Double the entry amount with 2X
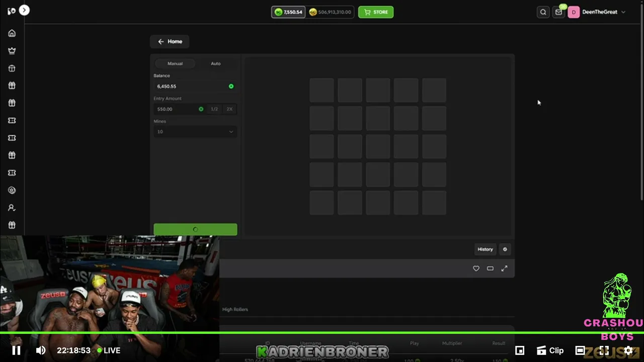644x362 pixels. tap(229, 109)
